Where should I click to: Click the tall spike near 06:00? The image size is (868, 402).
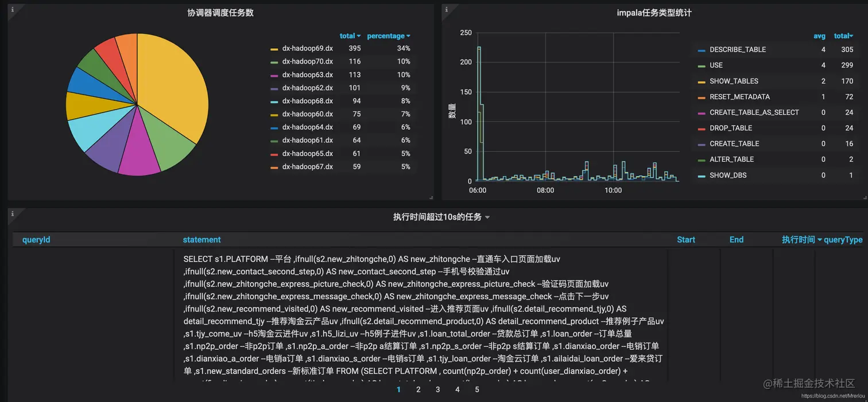click(479, 114)
